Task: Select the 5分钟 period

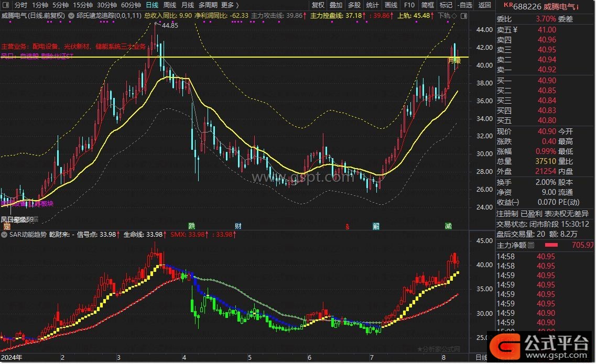Action: click(60, 5)
